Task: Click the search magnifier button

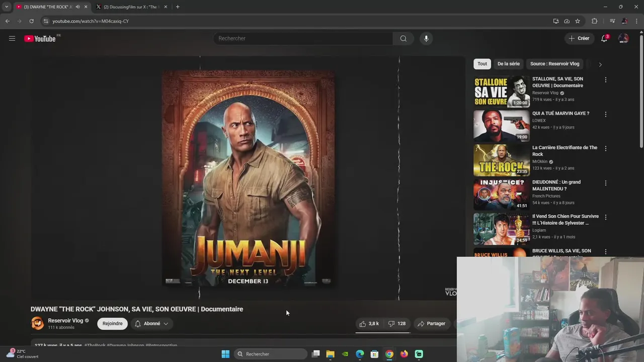Action: coord(403,38)
